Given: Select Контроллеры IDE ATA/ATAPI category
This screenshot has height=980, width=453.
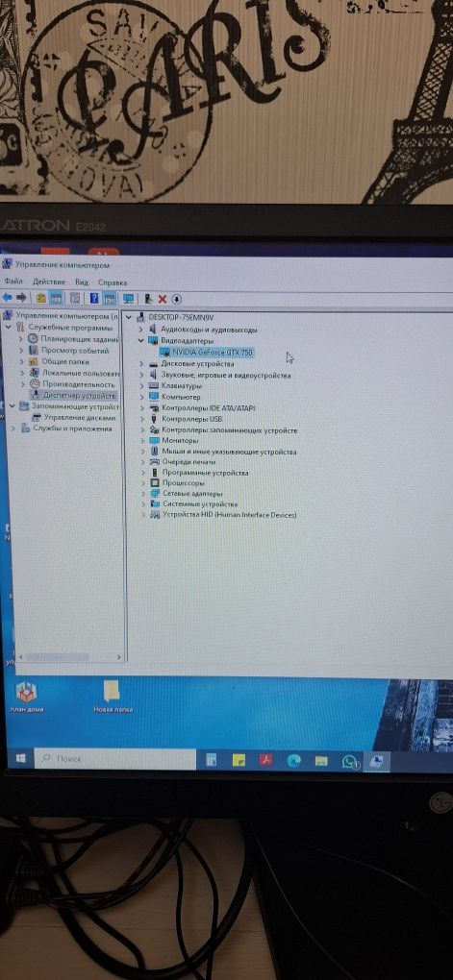Looking at the screenshot, I should pyautogui.click(x=209, y=408).
